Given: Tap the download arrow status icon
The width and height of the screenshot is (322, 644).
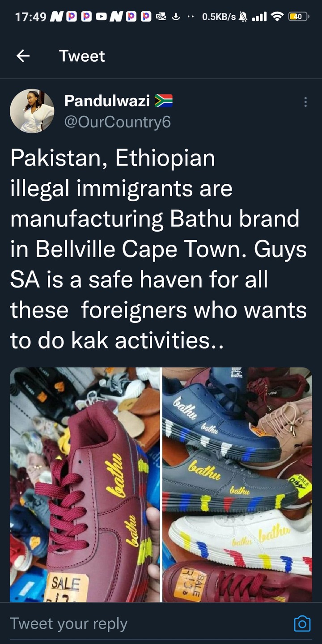Looking at the screenshot, I should (x=176, y=17).
